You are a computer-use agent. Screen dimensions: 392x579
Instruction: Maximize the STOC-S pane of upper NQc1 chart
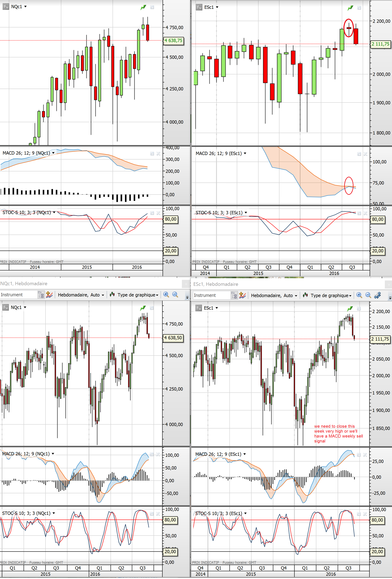point(152,213)
